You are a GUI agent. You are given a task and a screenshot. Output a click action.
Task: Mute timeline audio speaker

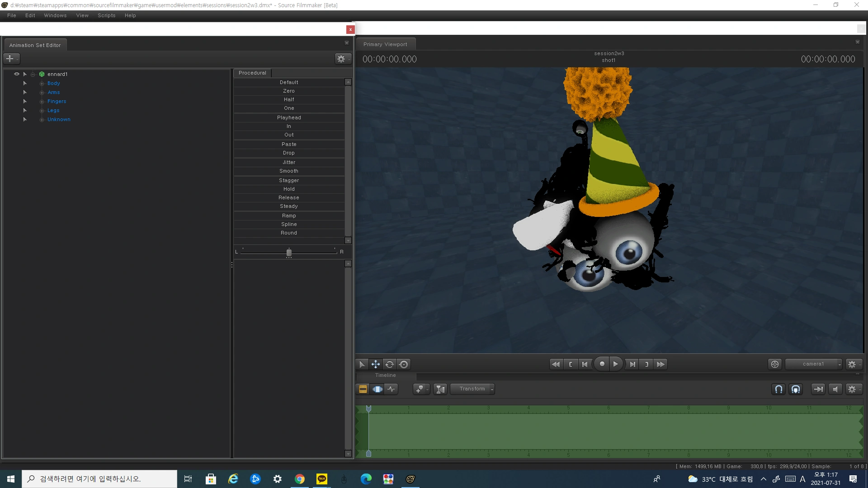tap(835, 389)
